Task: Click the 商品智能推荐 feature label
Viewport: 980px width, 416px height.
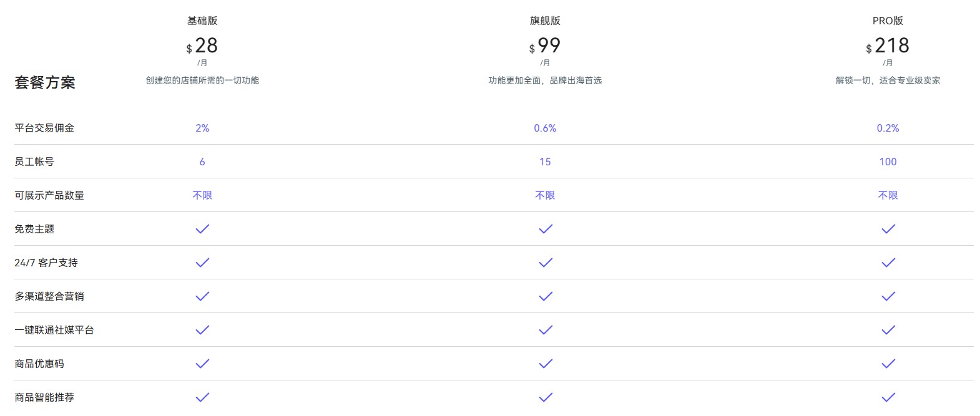Action: coord(44,397)
